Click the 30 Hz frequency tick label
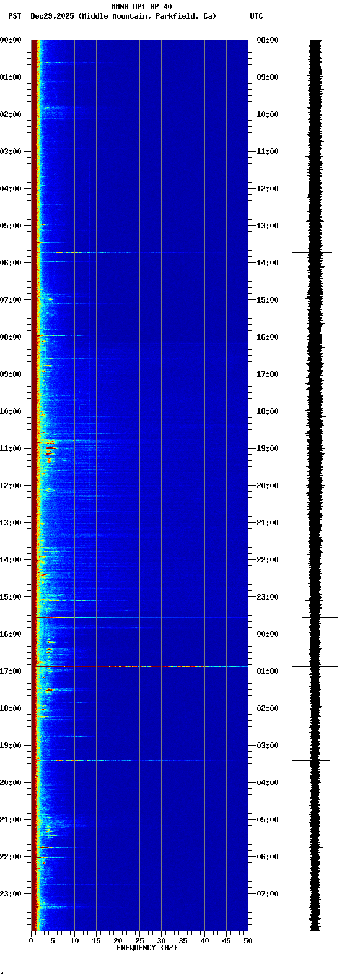This screenshot has height=980, width=342. [x=161, y=941]
